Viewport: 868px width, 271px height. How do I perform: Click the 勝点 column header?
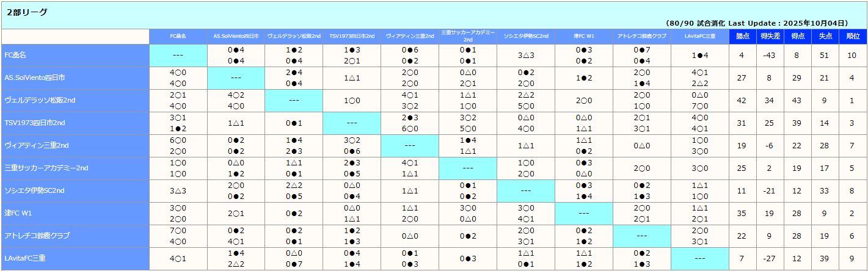tap(740, 36)
